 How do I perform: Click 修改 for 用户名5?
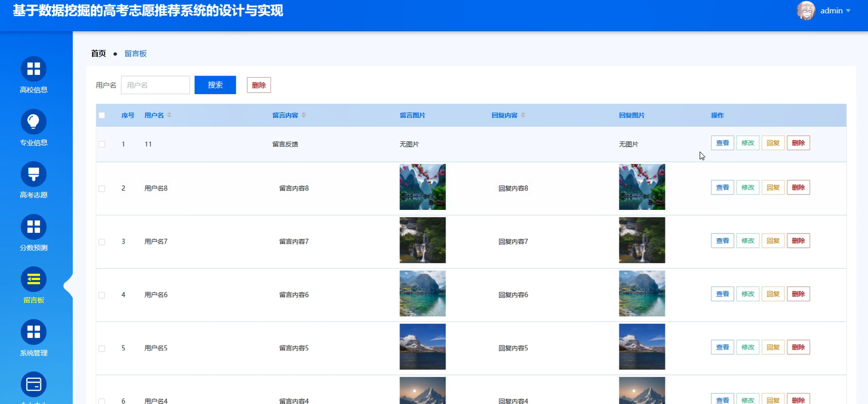coord(748,347)
